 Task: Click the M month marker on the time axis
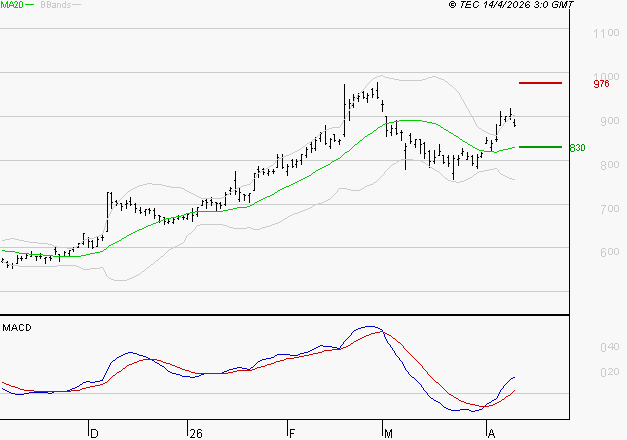tap(388, 434)
